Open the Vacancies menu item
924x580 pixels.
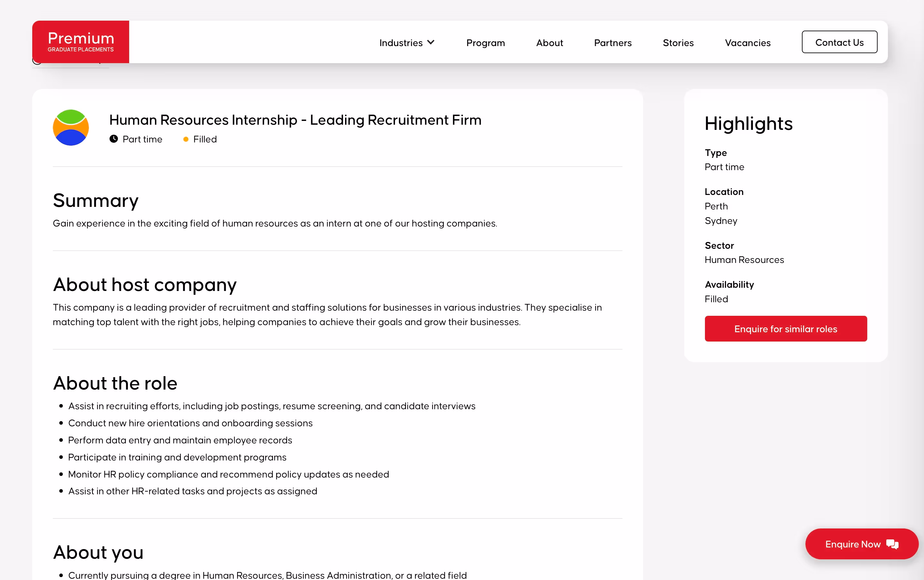coord(747,43)
